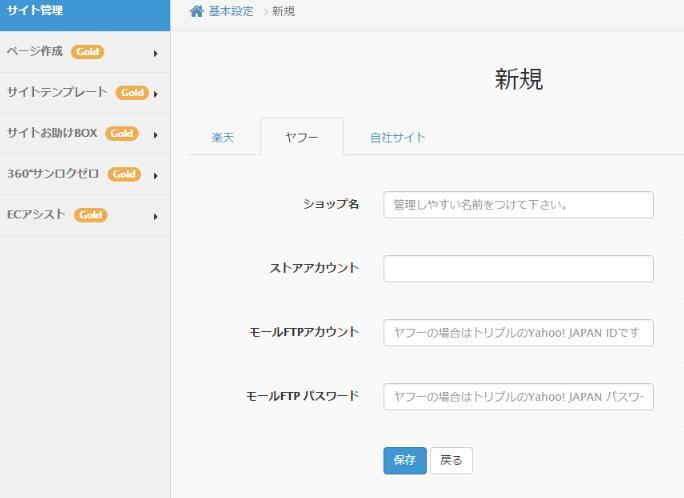
Task: Expand the ECアシスト arrow
Action: click(156, 217)
